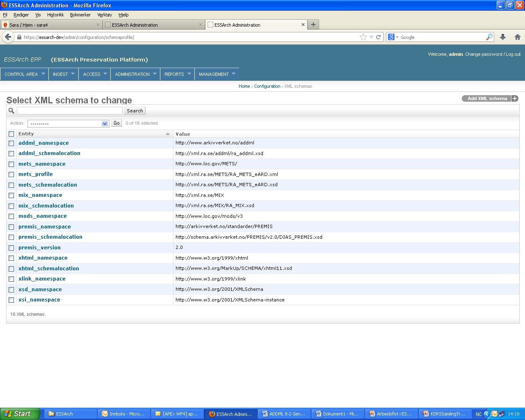The image size is (525, 420).
Task: Expand the INGEST menu
Action: [64, 74]
